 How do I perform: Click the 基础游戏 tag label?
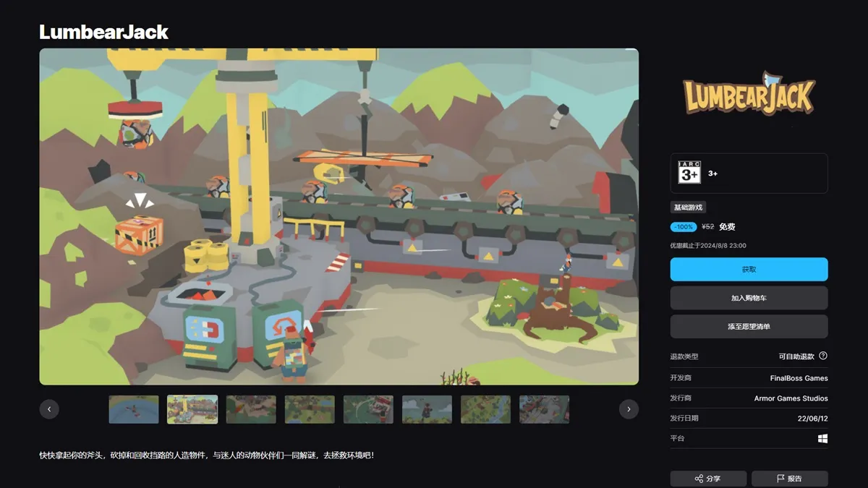click(x=688, y=207)
